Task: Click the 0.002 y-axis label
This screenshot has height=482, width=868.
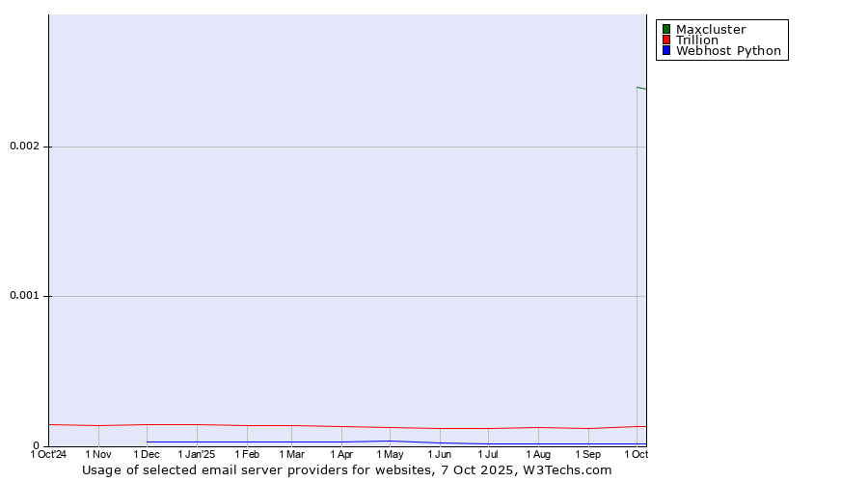Action: 23,147
